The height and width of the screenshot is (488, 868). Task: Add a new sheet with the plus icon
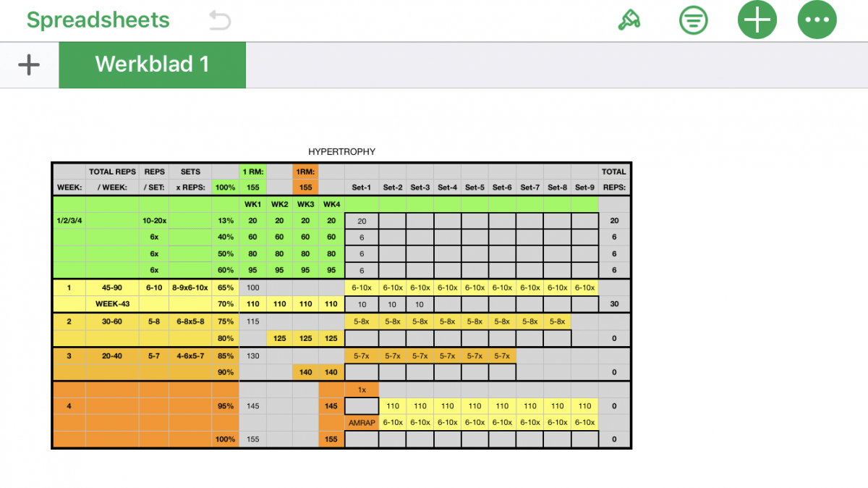29,65
